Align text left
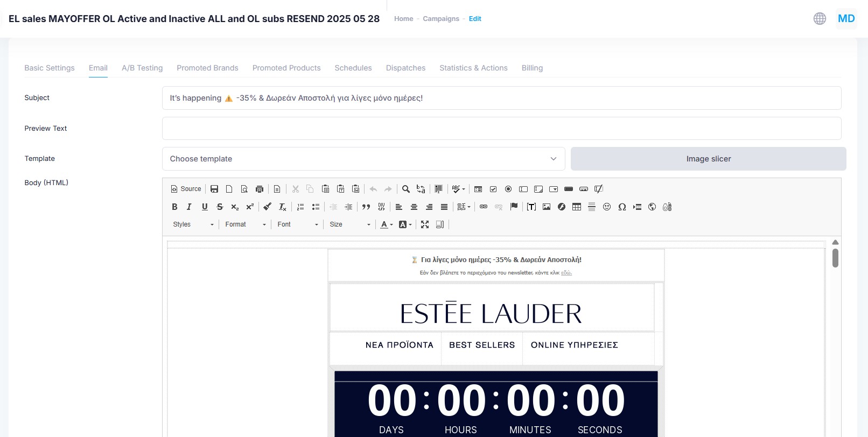The image size is (868, 437). (399, 207)
